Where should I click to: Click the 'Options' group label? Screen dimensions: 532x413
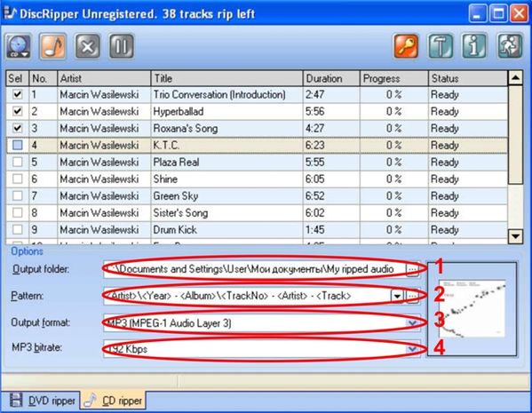pyautogui.click(x=27, y=251)
